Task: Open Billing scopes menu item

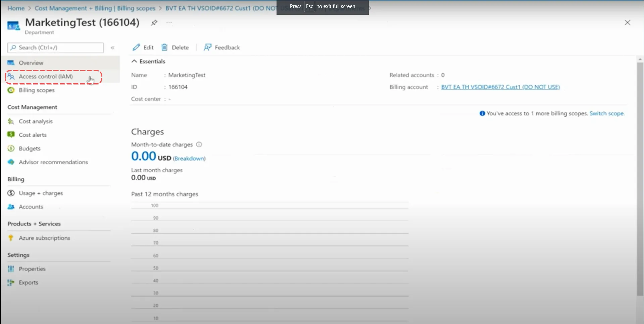Action: click(x=37, y=90)
